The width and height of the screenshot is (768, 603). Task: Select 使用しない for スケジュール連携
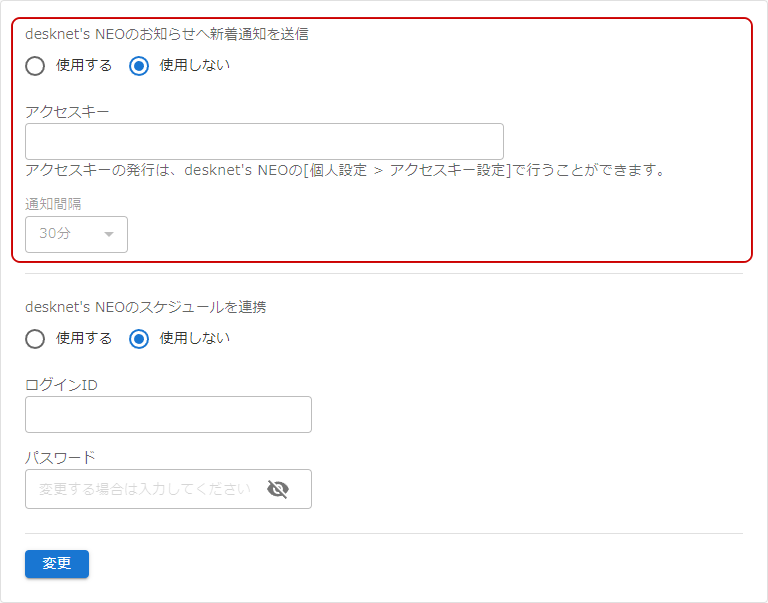point(139,338)
